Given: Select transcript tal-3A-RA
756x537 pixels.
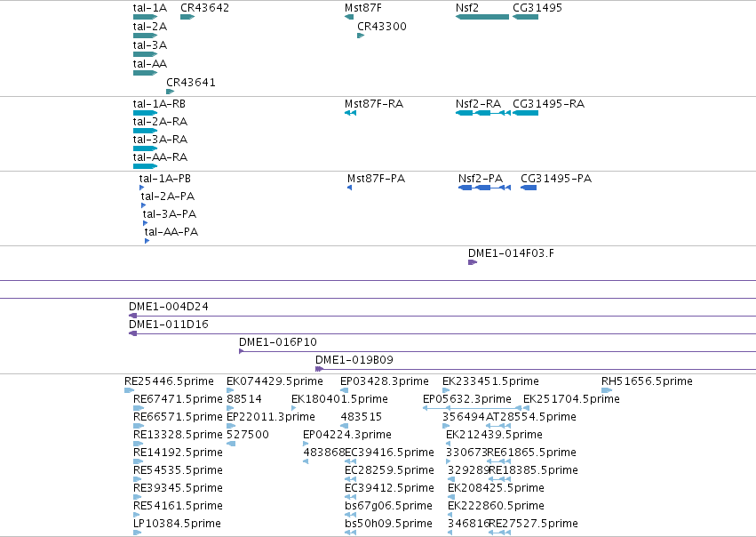Looking at the screenshot, I should tap(145, 148).
